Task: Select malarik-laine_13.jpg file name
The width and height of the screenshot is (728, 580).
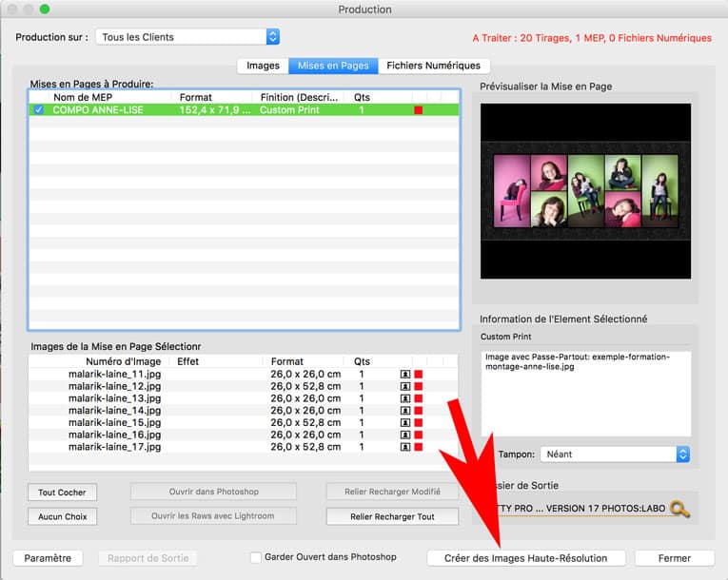Action: tap(115, 398)
